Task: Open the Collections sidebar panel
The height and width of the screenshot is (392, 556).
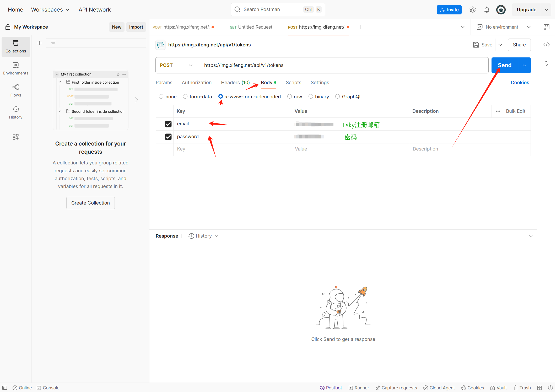Action: (x=16, y=47)
